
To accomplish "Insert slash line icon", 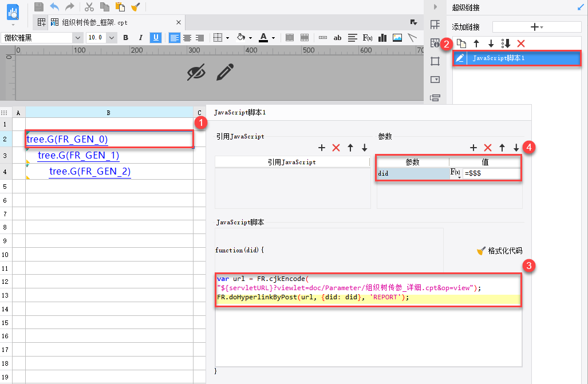I will tap(412, 38).
